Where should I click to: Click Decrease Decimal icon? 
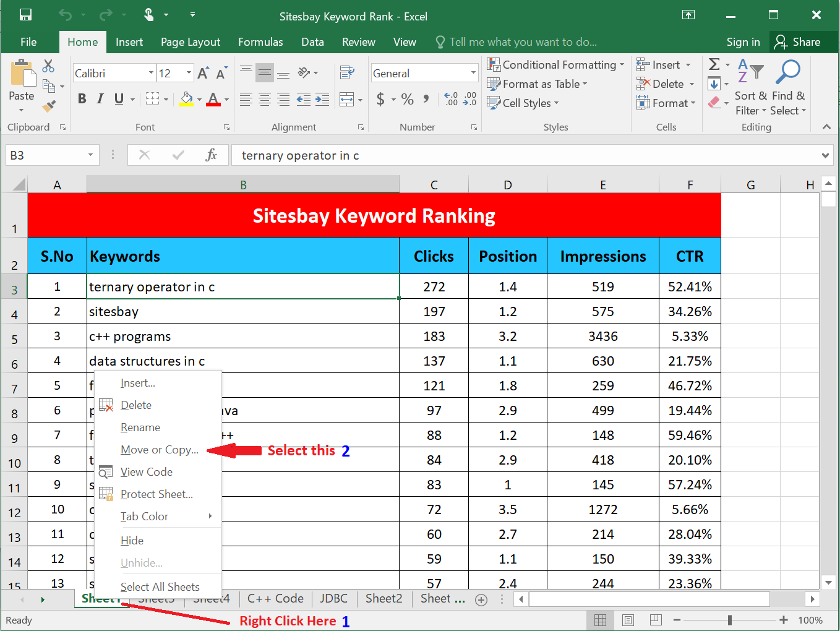tap(470, 99)
